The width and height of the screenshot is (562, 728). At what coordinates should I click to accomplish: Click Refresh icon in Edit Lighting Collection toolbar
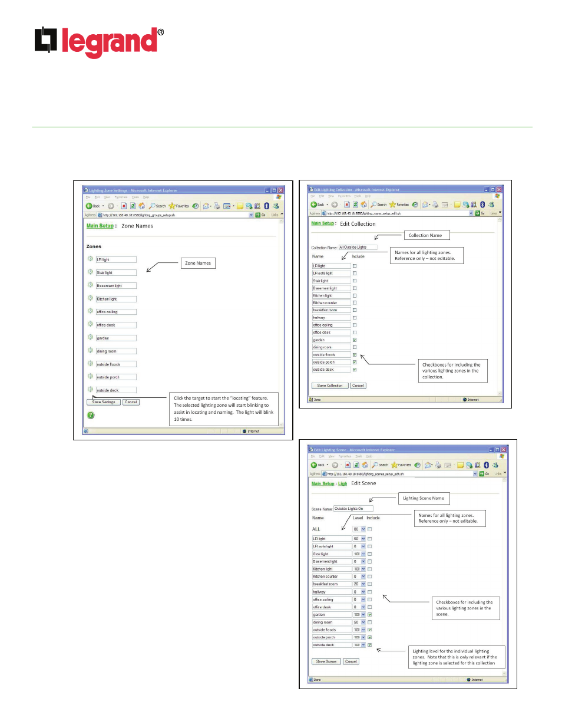pos(355,205)
